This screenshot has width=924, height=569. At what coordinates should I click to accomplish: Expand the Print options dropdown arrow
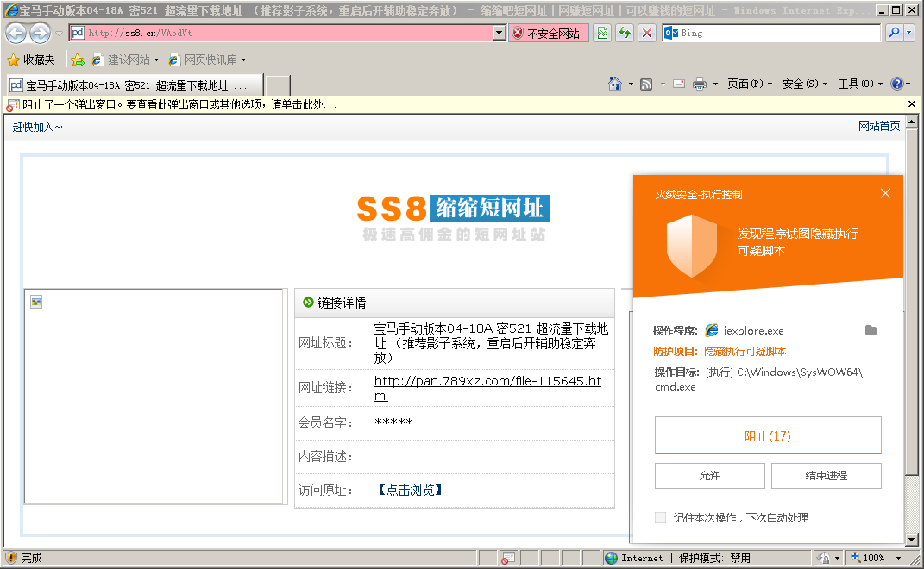point(715,84)
